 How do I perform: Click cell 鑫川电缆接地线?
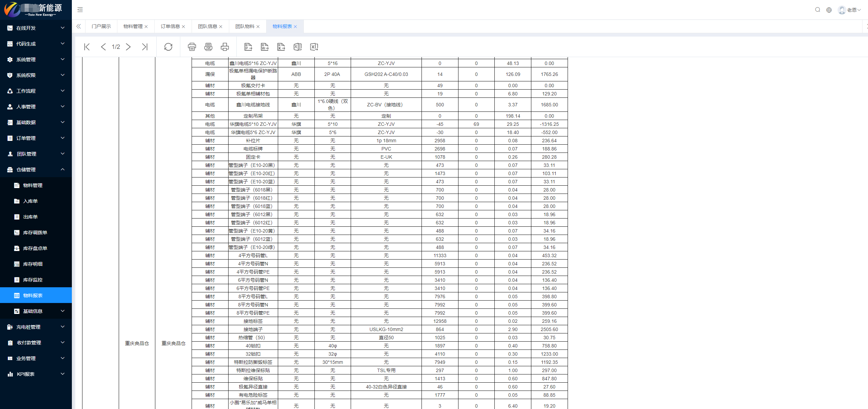click(x=253, y=105)
